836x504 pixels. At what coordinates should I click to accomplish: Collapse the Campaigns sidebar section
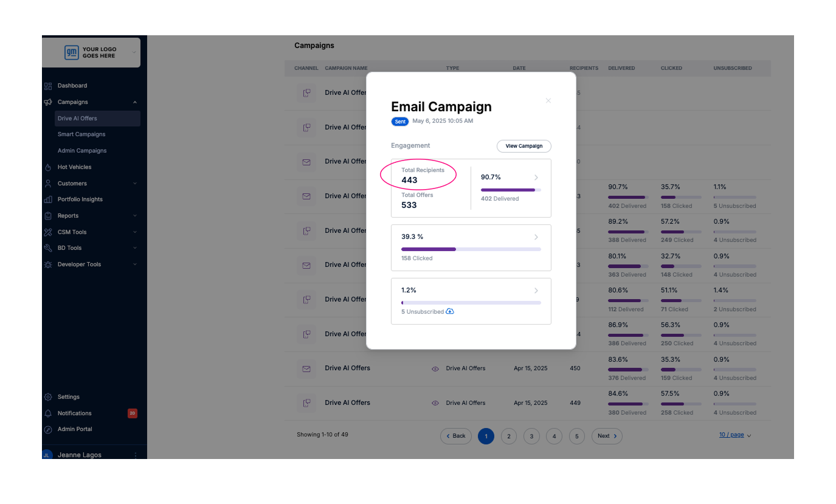pos(135,102)
